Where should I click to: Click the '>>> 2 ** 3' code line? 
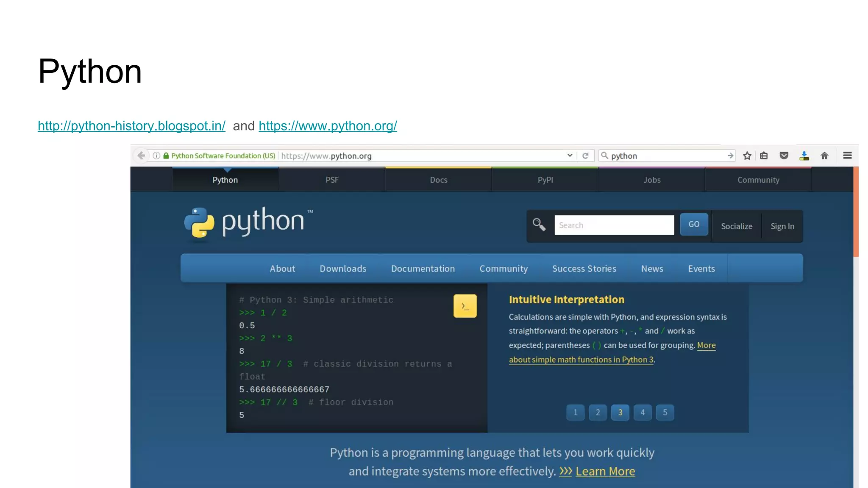coord(266,338)
